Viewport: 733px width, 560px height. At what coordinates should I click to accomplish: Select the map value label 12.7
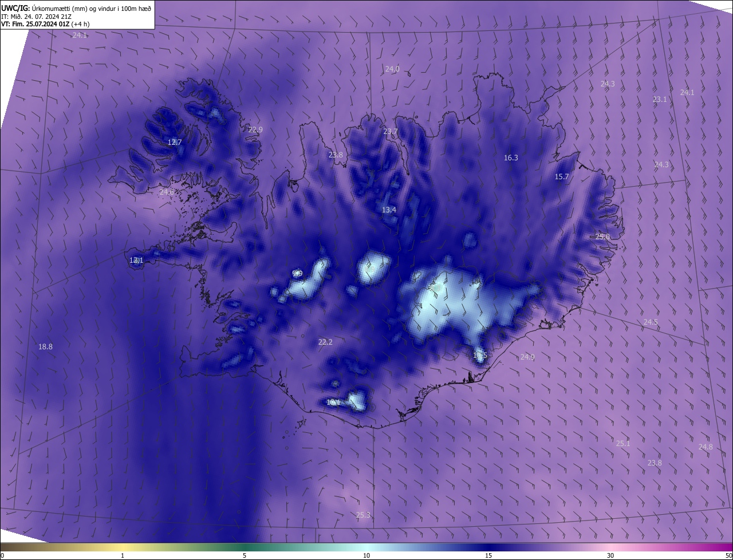tap(175, 142)
